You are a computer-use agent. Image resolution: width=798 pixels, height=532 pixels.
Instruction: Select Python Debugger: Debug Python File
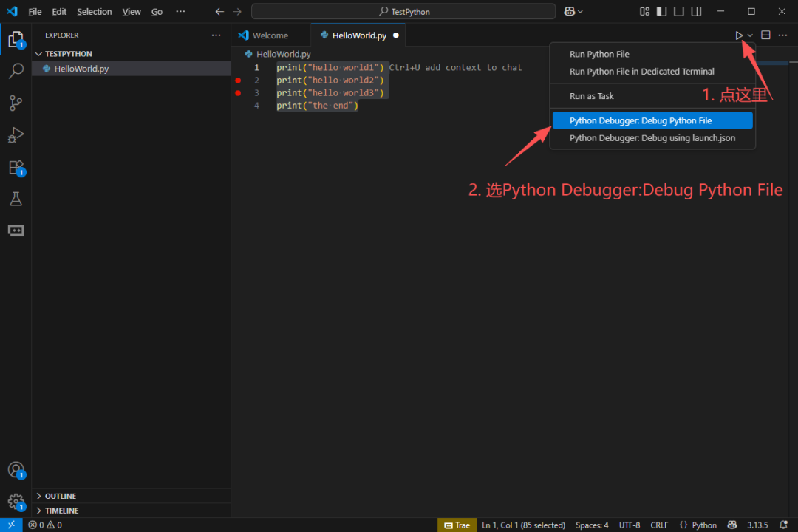click(652, 120)
